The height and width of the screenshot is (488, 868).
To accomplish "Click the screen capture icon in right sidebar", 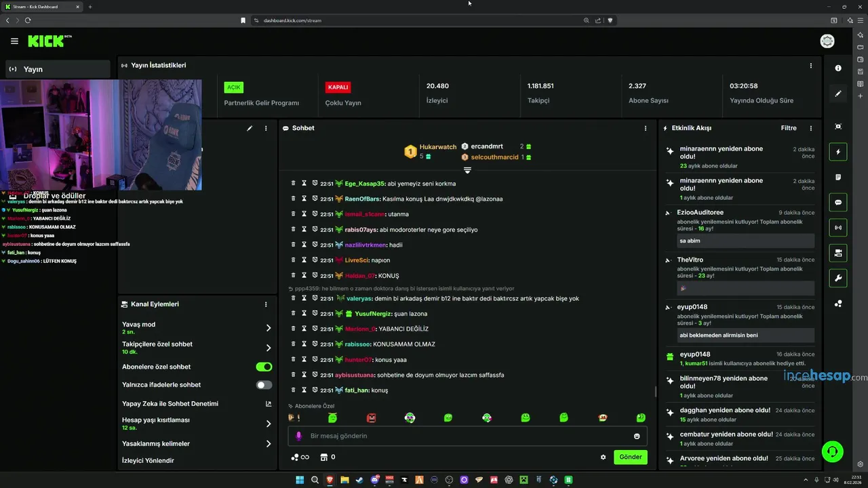I will pyautogui.click(x=838, y=127).
